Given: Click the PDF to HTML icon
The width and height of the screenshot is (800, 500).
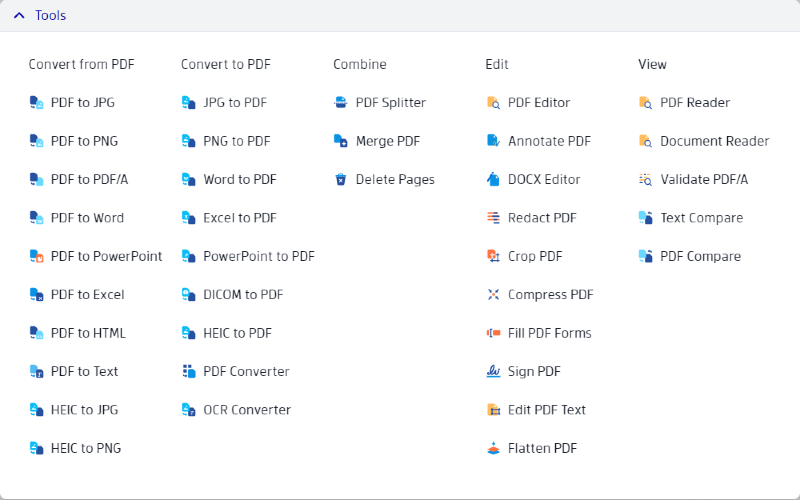Looking at the screenshot, I should (x=36, y=333).
